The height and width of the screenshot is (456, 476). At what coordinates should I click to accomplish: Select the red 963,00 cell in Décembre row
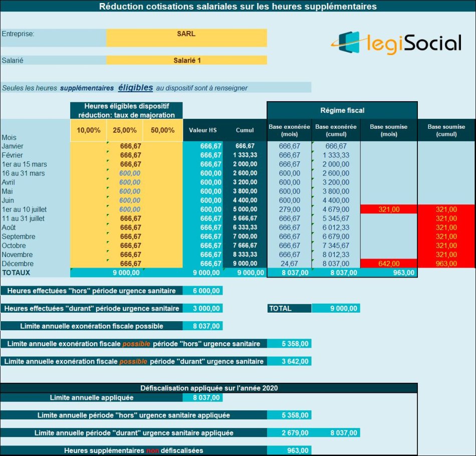446,264
